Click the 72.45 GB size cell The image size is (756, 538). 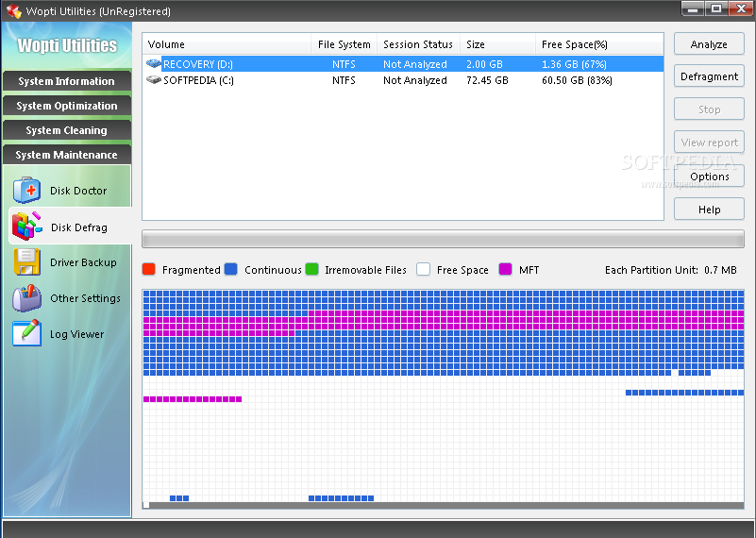pos(487,80)
